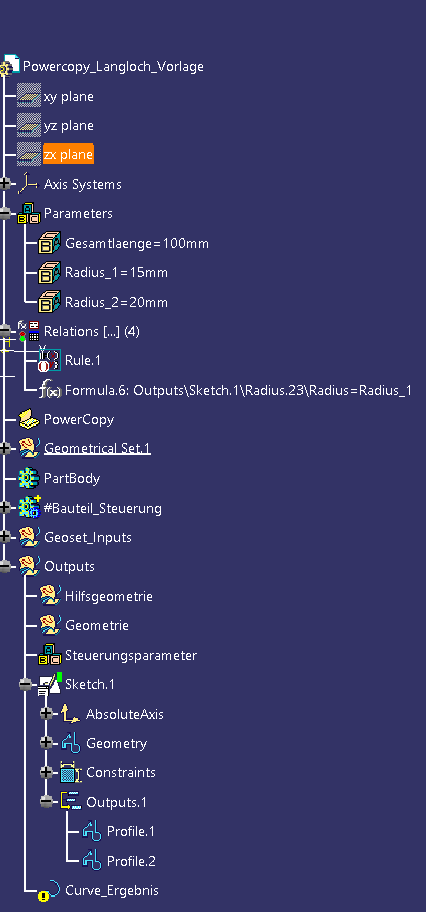Click the Steuerungsparameter parameter set icon

(x=49, y=655)
